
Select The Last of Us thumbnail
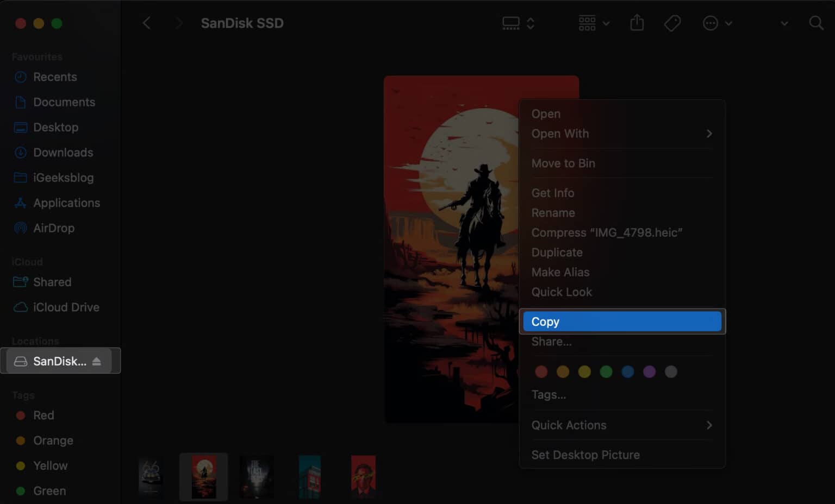[257, 477]
